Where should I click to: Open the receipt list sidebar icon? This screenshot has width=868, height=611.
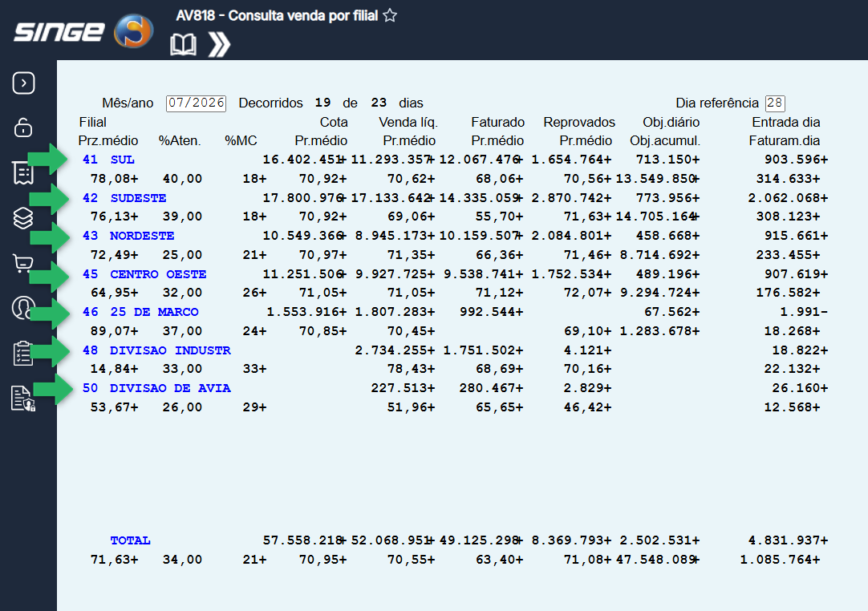point(23,173)
